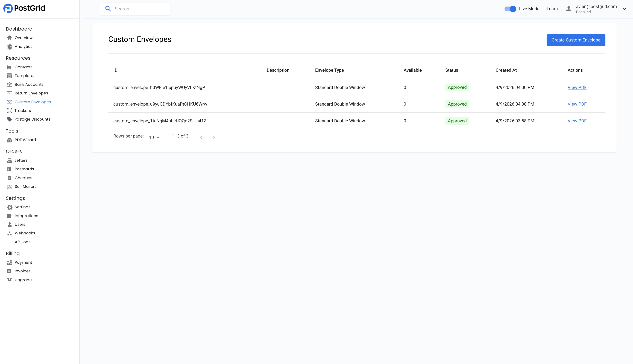
Task: Open Bank Accounts in the sidebar
Action: click(29, 85)
